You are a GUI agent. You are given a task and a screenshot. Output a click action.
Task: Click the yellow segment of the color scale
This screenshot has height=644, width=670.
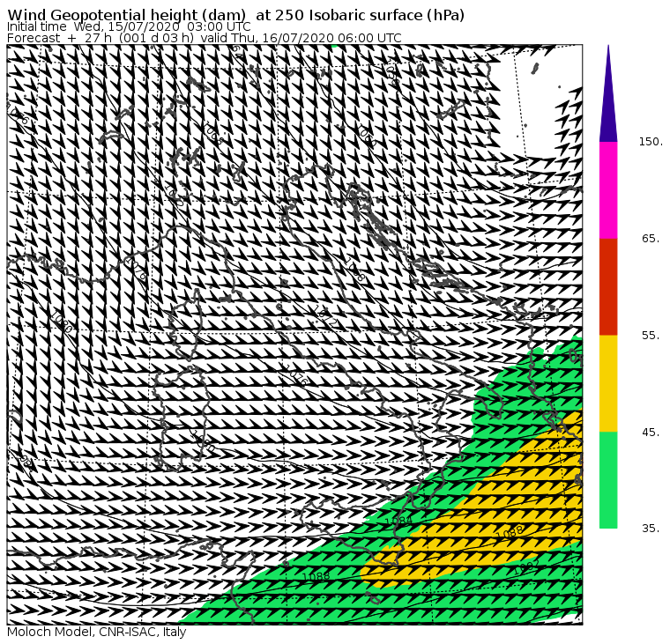pyautogui.click(x=608, y=383)
